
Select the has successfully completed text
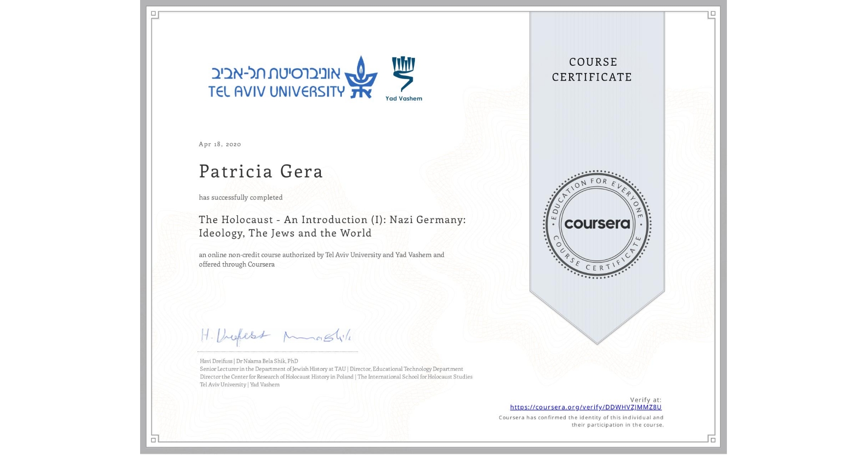(240, 197)
